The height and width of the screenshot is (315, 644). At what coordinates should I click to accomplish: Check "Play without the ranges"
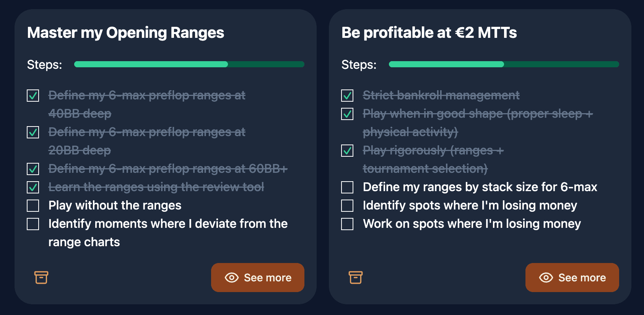point(33,205)
